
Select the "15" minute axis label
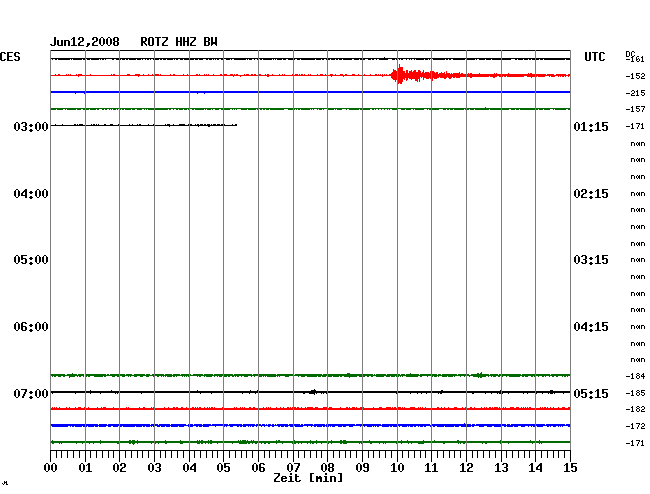[570, 468]
